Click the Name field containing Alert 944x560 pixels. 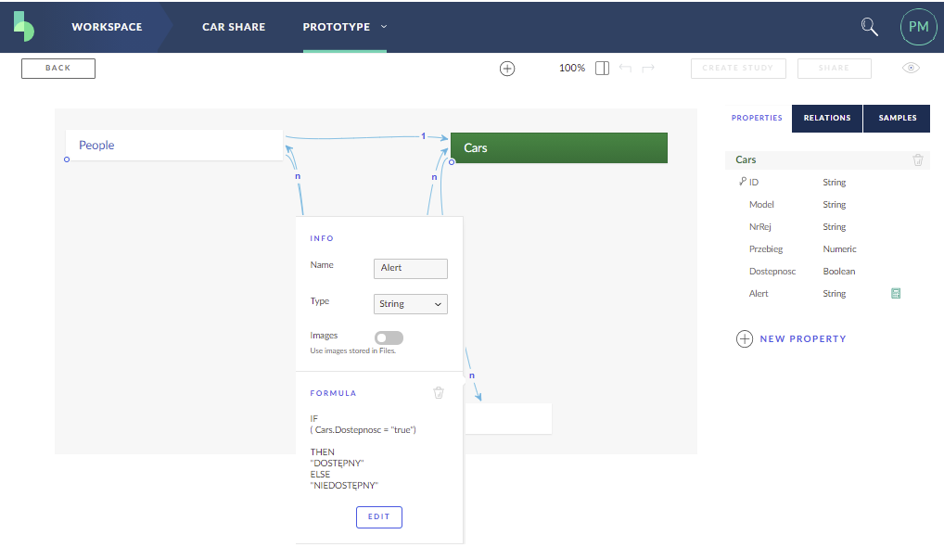(410, 268)
